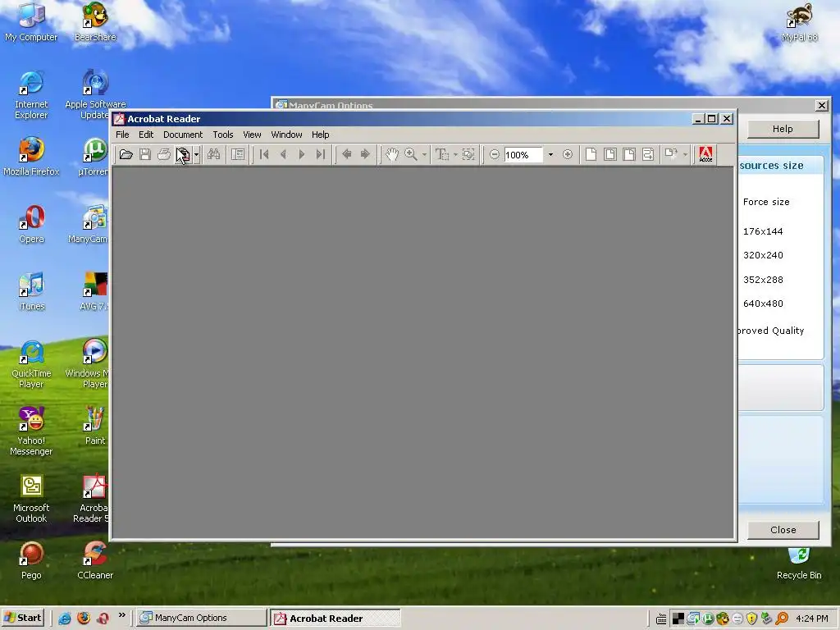Image resolution: width=840 pixels, height=630 pixels.
Task: Expand the Rotate View dropdown arrow
Action: click(685, 155)
